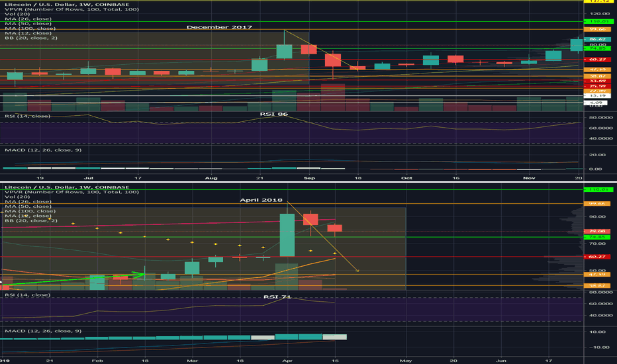617x364 pixels.
Task: Click 'Vol (20)' legend in December 2017 chart
Action: 17,14
